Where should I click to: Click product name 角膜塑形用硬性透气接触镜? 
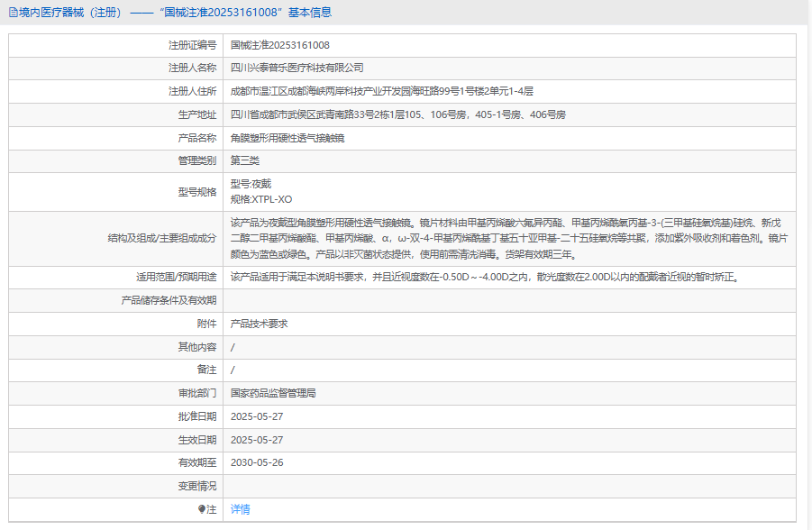pos(287,138)
